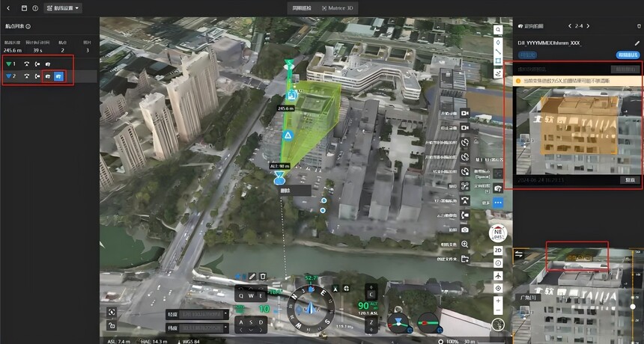This screenshot has width=644, height=344.
Task: Delete selected waypoint with map trash icon
Action: click(x=264, y=277)
